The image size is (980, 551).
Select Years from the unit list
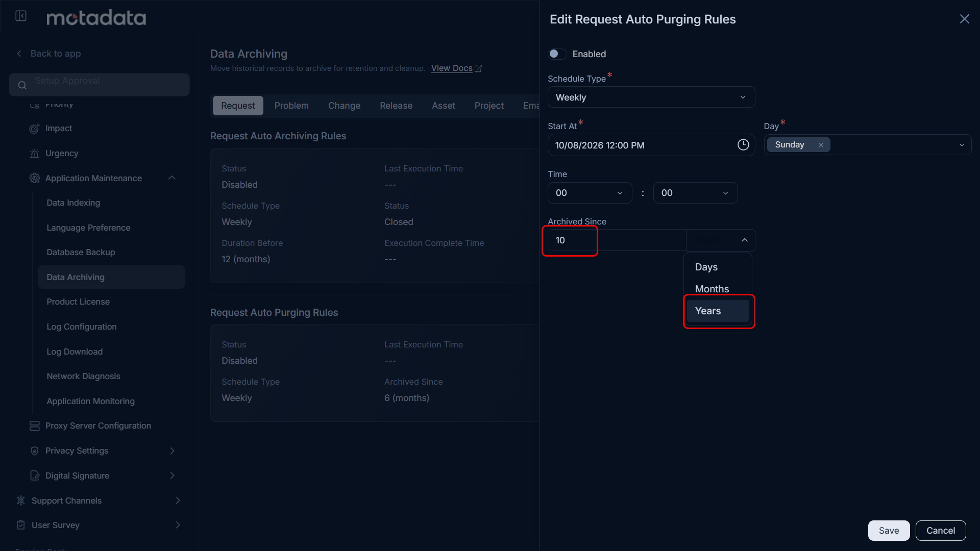718,311
